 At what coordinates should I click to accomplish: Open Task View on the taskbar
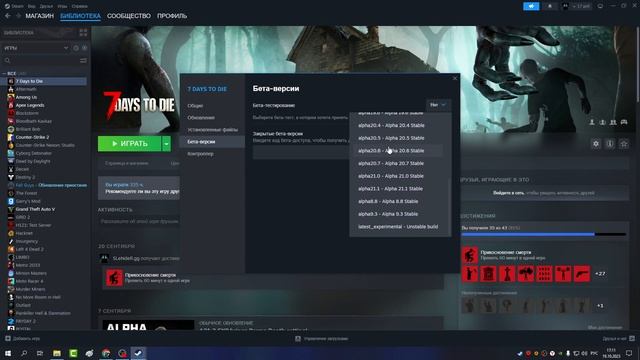(x=40, y=353)
